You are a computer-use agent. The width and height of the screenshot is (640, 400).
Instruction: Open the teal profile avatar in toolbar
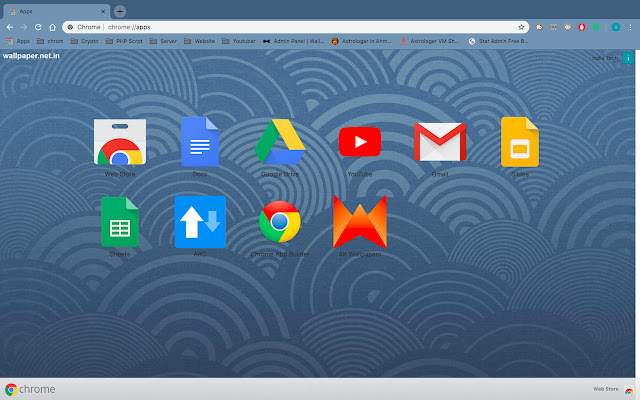coord(616,27)
